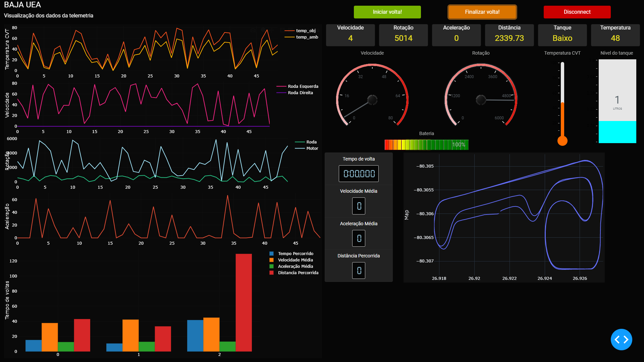Image resolution: width=644 pixels, height=362 pixels.
Task: Click the Bateria charge level bar
Action: (426, 144)
